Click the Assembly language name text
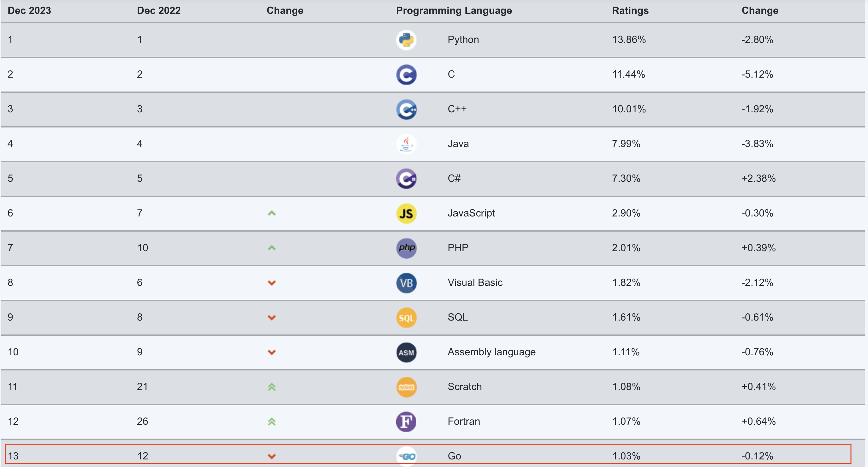 pos(491,352)
